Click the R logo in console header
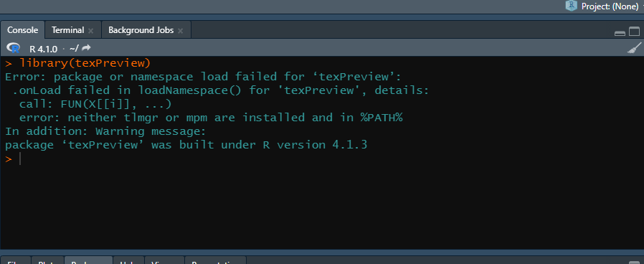Screen dimensions: 644x264 [13, 48]
